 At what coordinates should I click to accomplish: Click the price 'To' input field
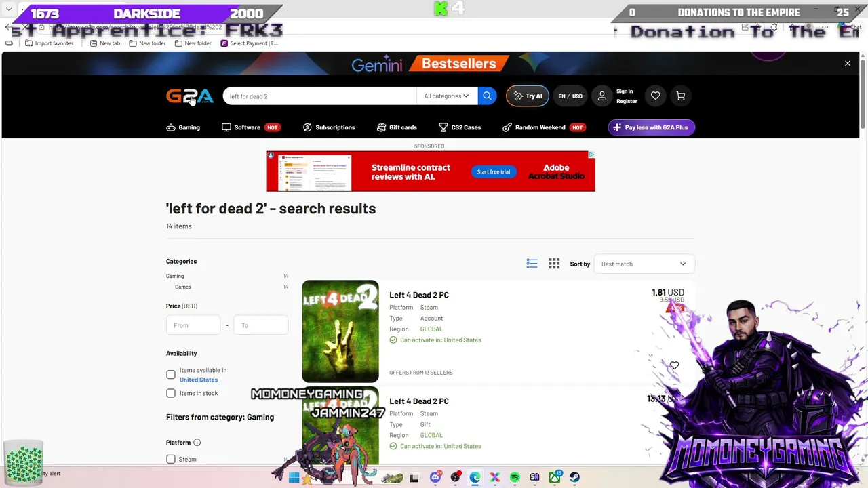(261, 325)
